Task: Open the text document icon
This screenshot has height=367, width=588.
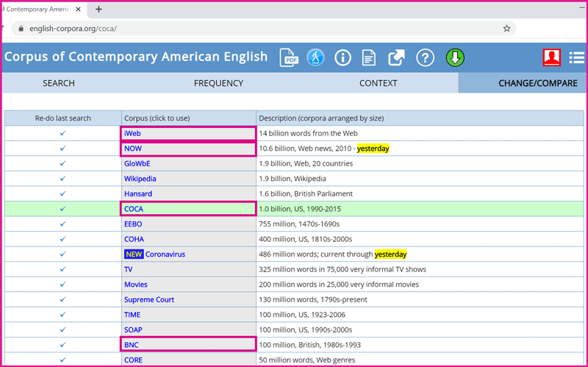Action: [x=369, y=57]
